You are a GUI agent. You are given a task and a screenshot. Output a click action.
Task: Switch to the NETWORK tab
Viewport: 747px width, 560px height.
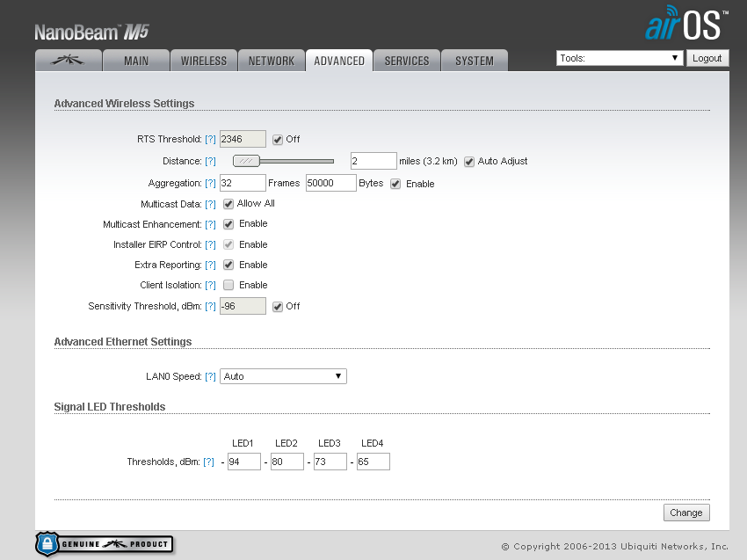(272, 61)
